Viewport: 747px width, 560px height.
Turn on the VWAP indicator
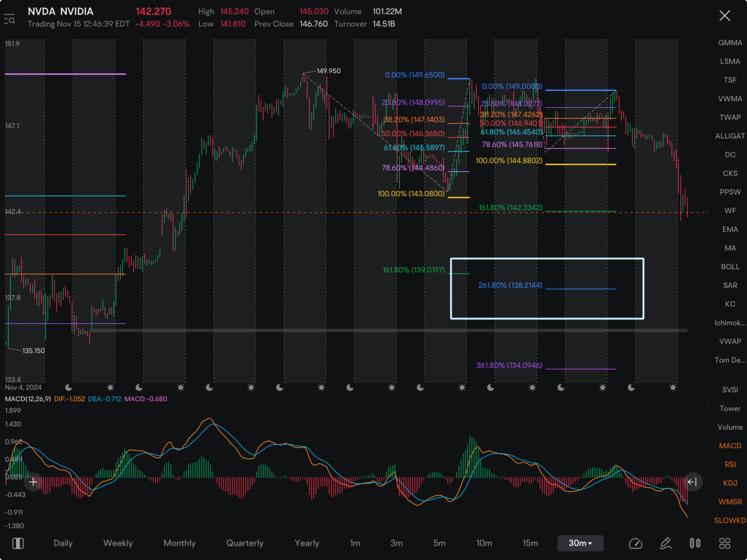pyautogui.click(x=730, y=341)
